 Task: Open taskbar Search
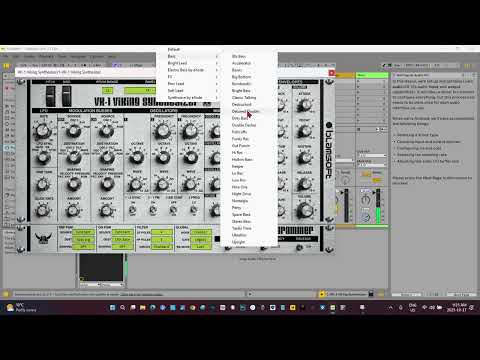tap(123, 308)
